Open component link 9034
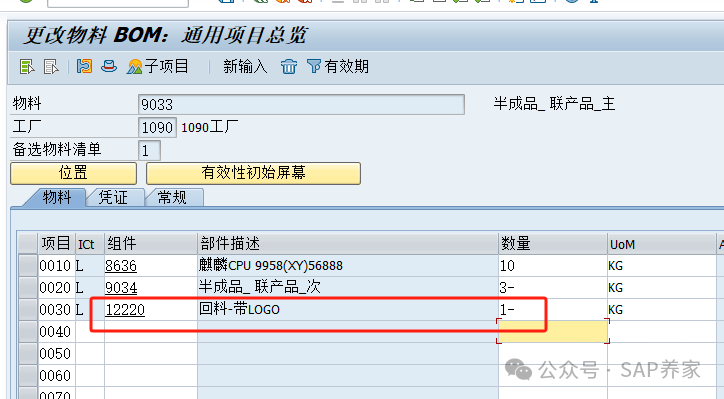The image size is (724, 399). click(x=121, y=288)
